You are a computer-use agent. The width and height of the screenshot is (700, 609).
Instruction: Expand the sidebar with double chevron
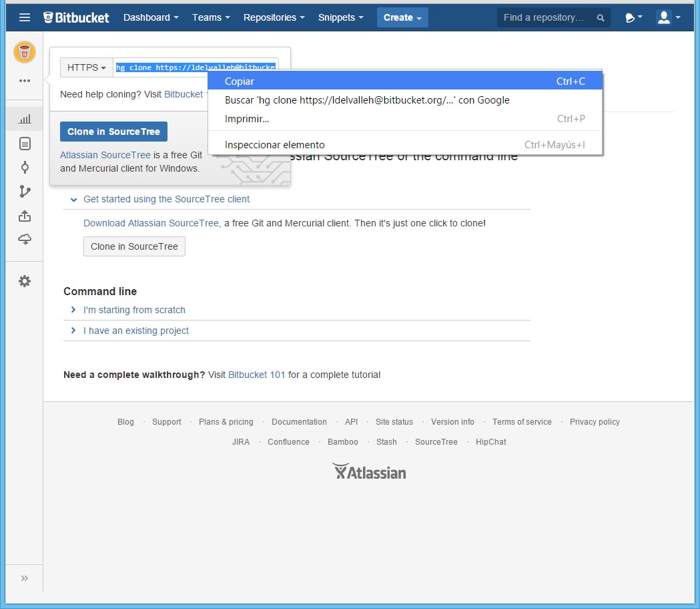tap(25, 578)
